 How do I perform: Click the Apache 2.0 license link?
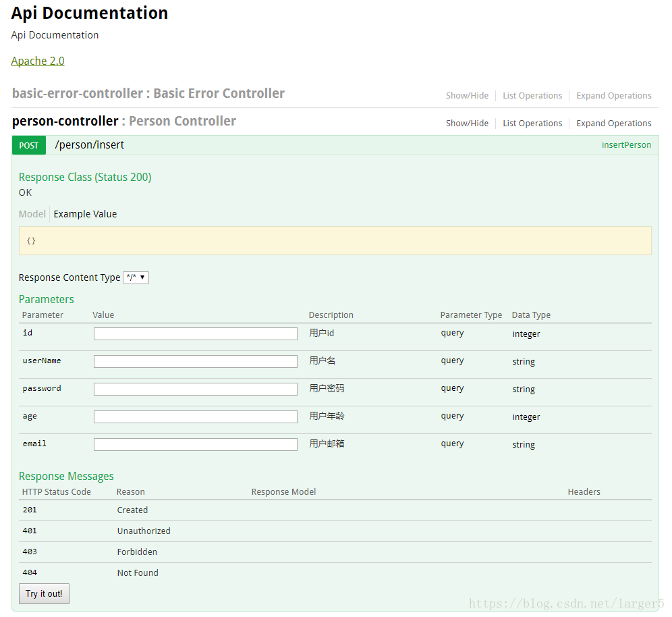coord(38,61)
